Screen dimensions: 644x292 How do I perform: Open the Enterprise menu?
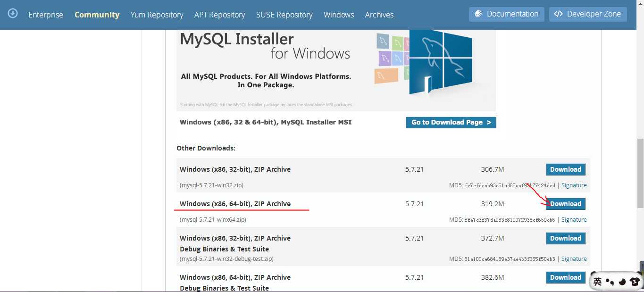click(x=46, y=15)
